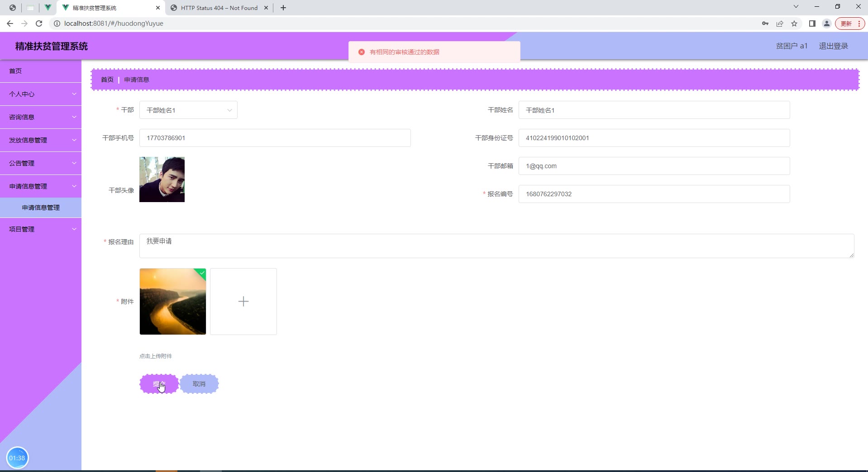
Task: Click the 报名编号 input field
Action: pos(654,194)
